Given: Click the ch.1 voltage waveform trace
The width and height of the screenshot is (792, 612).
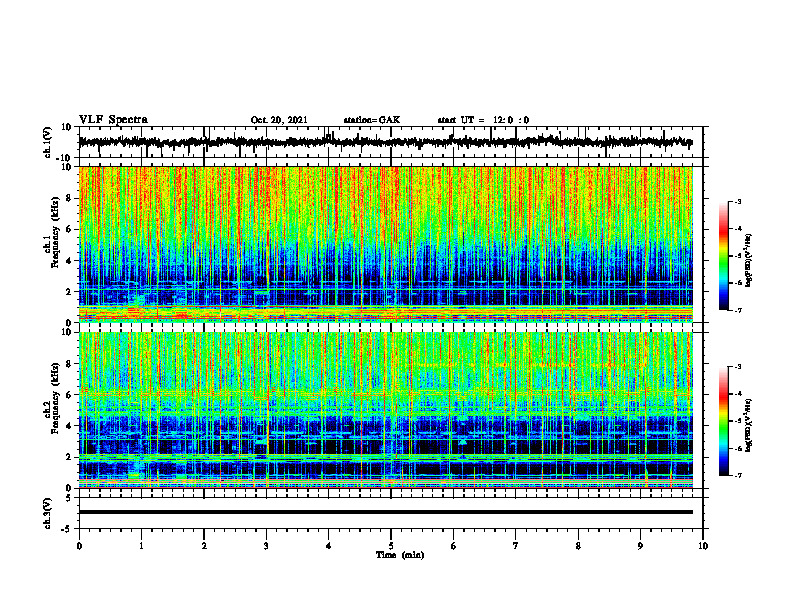Looking at the screenshot, I should (385, 142).
